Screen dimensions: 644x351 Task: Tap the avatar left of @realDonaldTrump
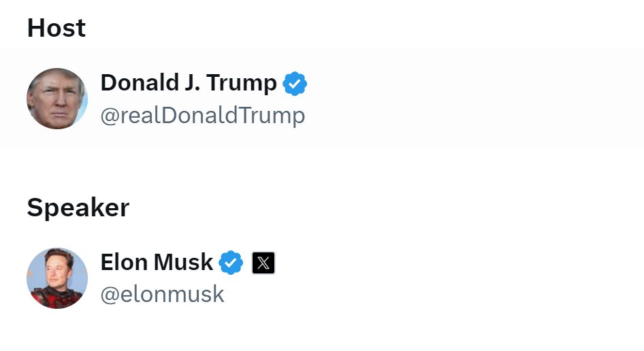pyautogui.click(x=57, y=99)
